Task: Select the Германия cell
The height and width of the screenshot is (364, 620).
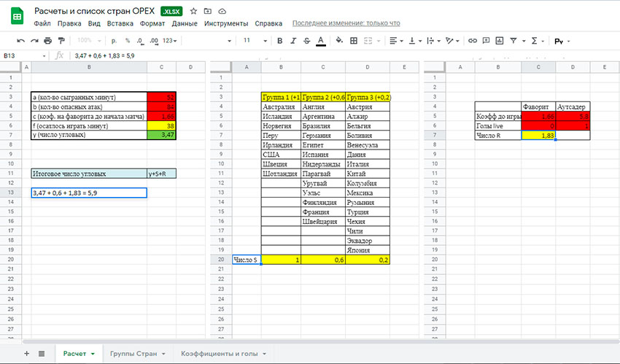Action: [x=323, y=135]
